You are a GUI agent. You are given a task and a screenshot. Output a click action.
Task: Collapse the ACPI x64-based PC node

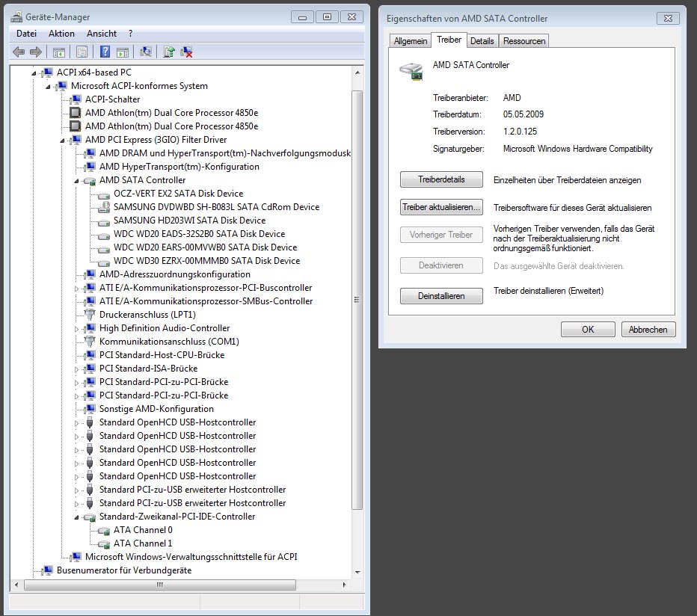pos(34,73)
